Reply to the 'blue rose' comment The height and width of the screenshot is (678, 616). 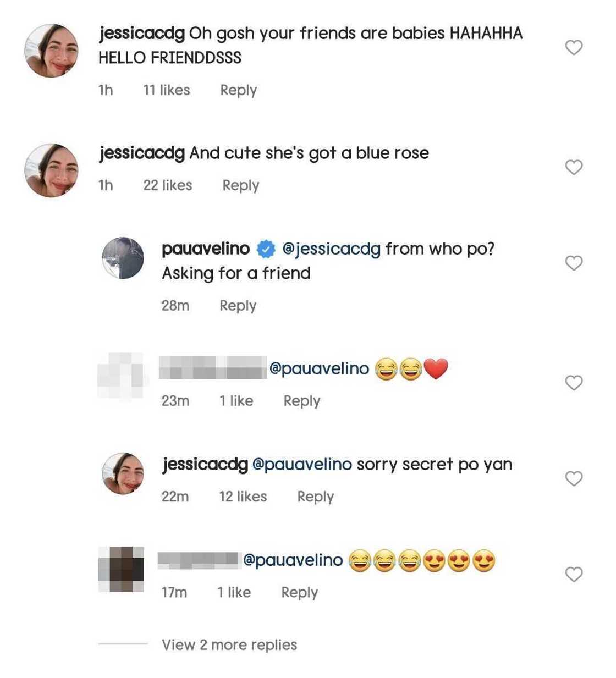click(240, 185)
